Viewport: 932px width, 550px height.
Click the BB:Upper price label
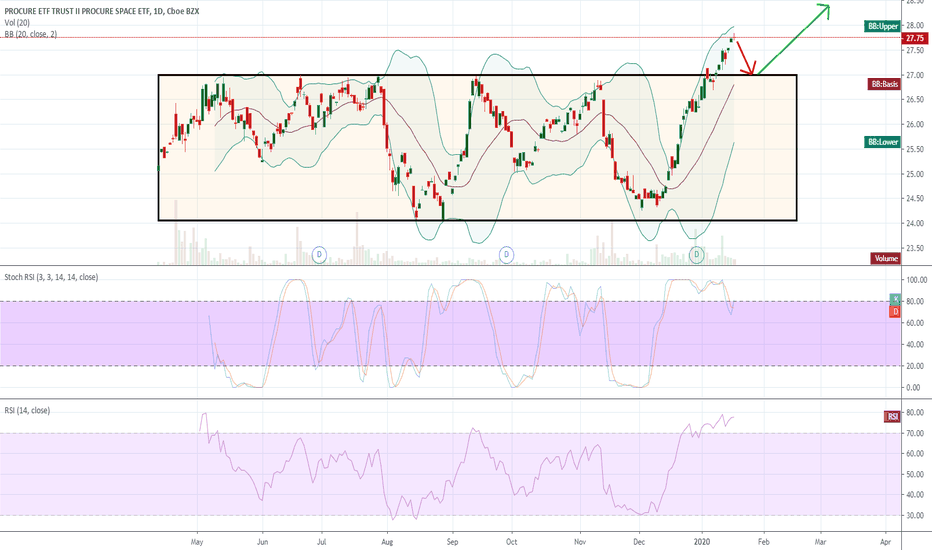pos(882,26)
